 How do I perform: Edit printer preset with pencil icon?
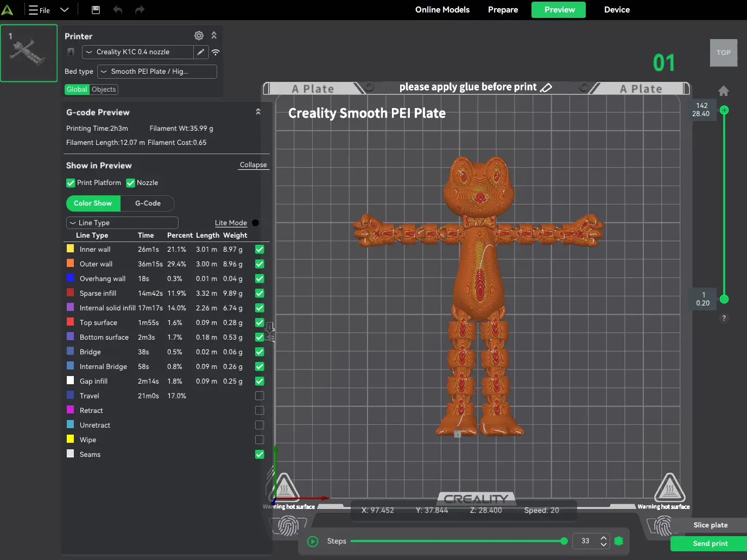click(x=201, y=52)
